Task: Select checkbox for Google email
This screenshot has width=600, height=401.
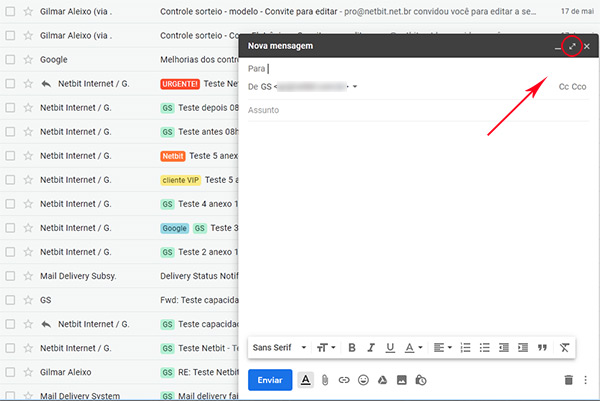Action: click(10, 60)
